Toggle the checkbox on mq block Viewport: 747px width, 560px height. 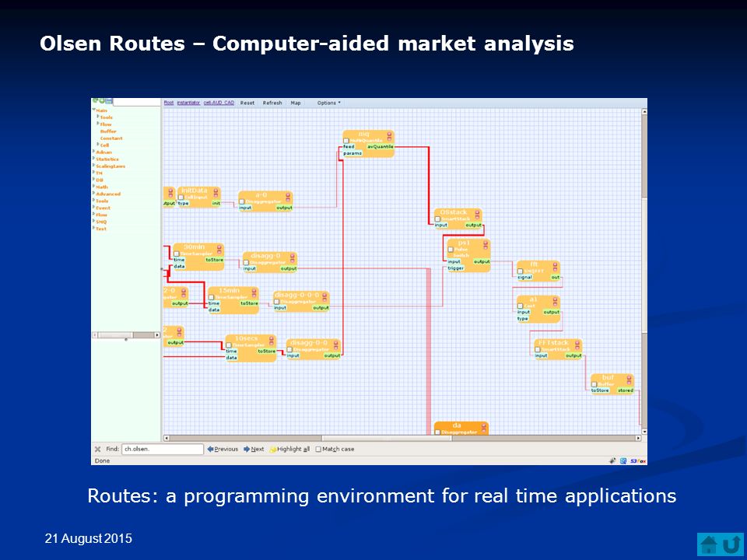346,141
